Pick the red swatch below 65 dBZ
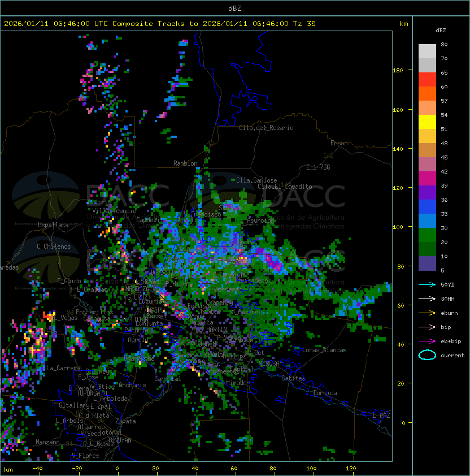The height and width of the screenshot is (476, 470). (427, 79)
